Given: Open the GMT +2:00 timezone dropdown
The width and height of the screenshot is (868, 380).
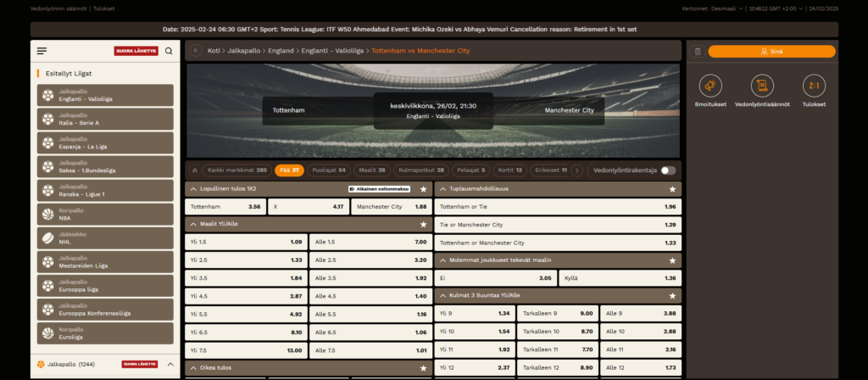Looking at the screenshot, I should pyautogui.click(x=776, y=8).
